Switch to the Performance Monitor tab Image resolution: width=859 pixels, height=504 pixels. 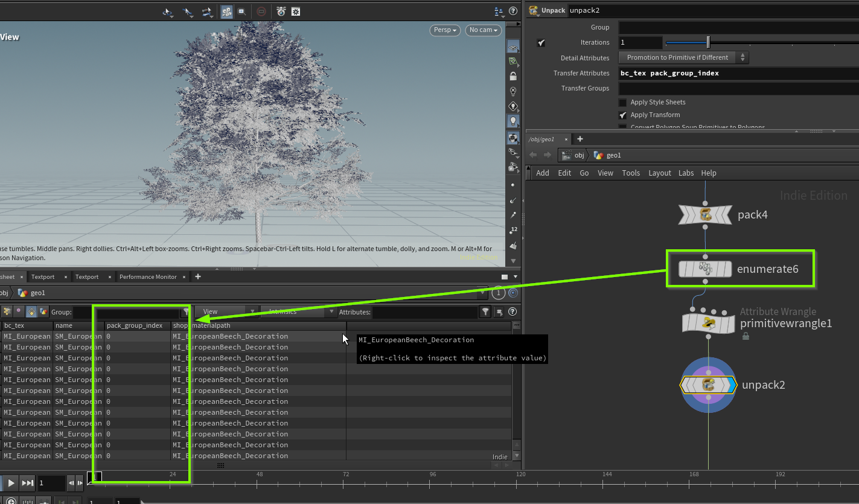(x=148, y=277)
